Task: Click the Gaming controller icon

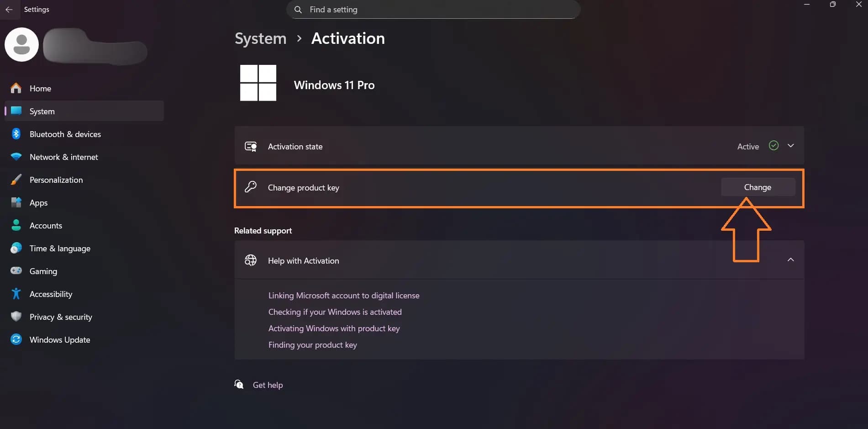Action: 16,271
